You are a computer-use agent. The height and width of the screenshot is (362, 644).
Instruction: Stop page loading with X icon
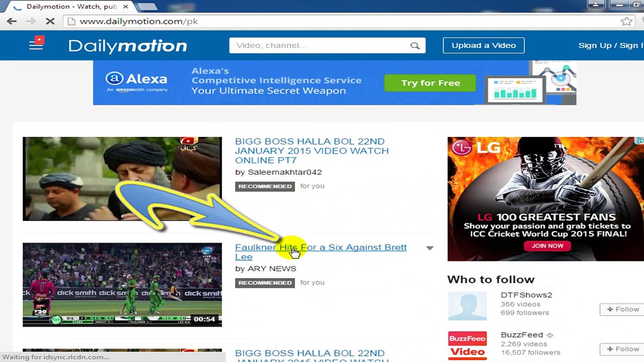click(50, 21)
